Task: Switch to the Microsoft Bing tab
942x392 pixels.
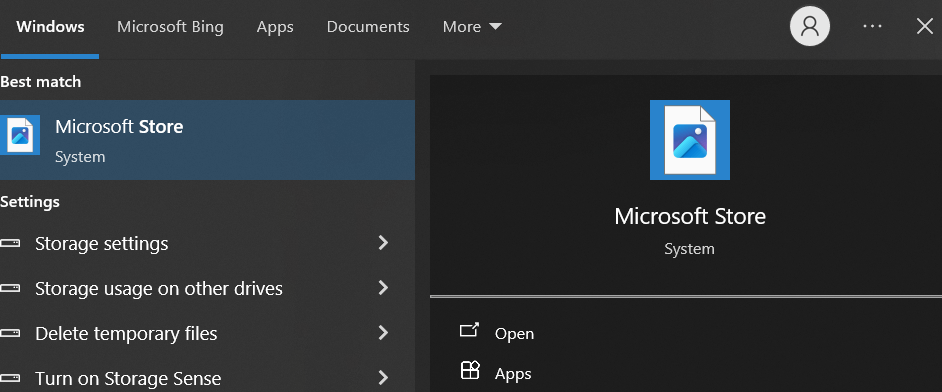Action: 170,26
